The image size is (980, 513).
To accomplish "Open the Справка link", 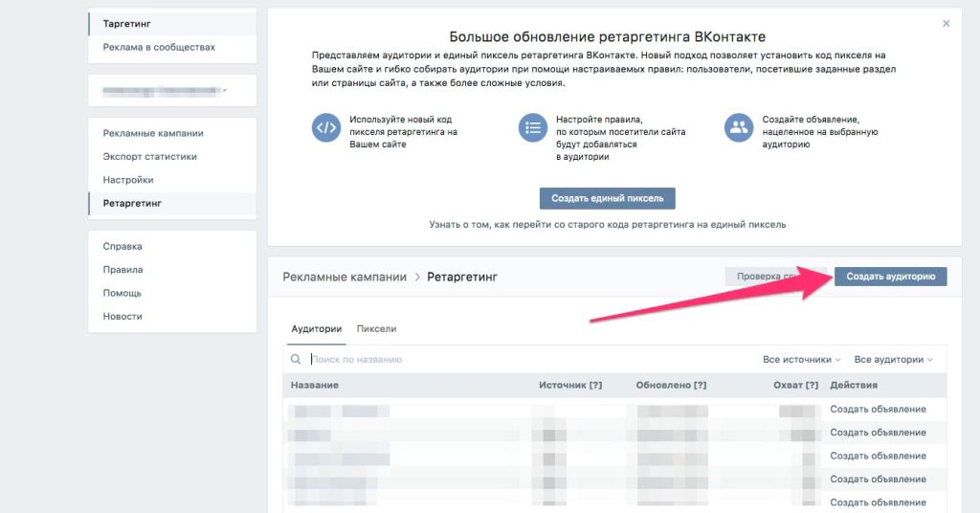I will click(x=122, y=246).
